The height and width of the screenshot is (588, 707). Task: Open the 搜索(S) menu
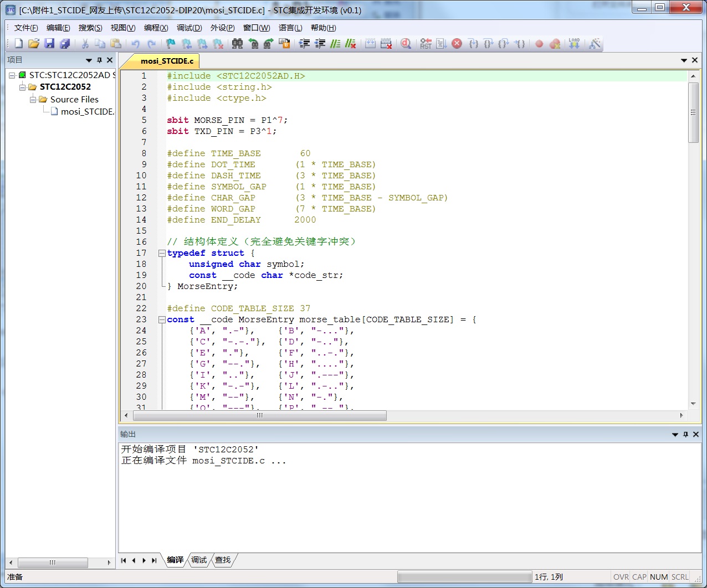pyautogui.click(x=90, y=28)
